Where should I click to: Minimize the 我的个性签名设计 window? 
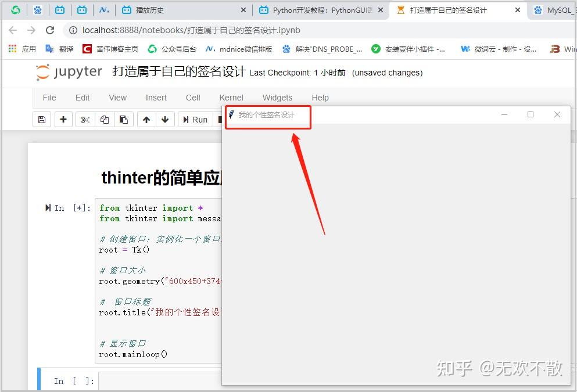[503, 114]
